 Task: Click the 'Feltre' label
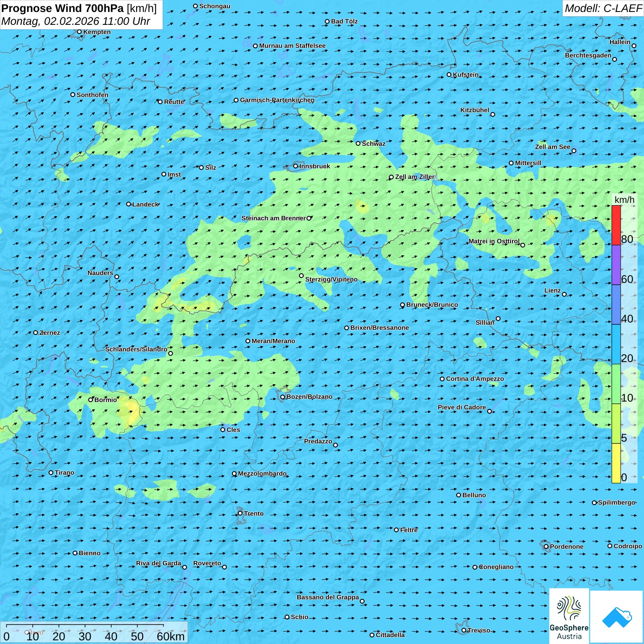pos(409,530)
